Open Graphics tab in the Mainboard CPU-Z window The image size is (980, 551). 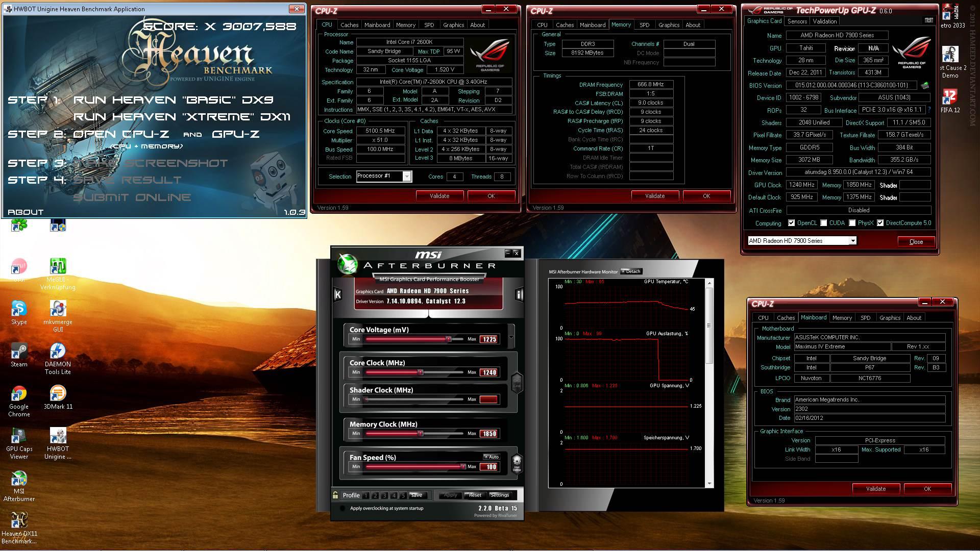pos(890,318)
